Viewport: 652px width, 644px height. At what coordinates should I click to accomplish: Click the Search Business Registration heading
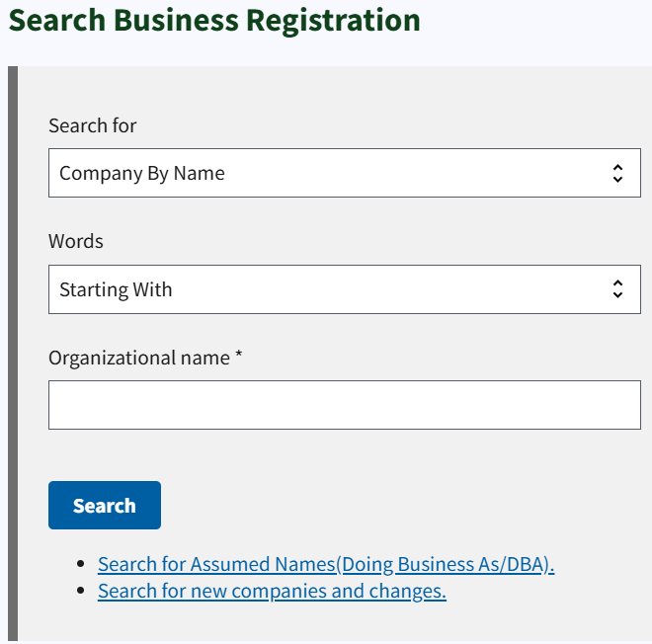coord(214,20)
